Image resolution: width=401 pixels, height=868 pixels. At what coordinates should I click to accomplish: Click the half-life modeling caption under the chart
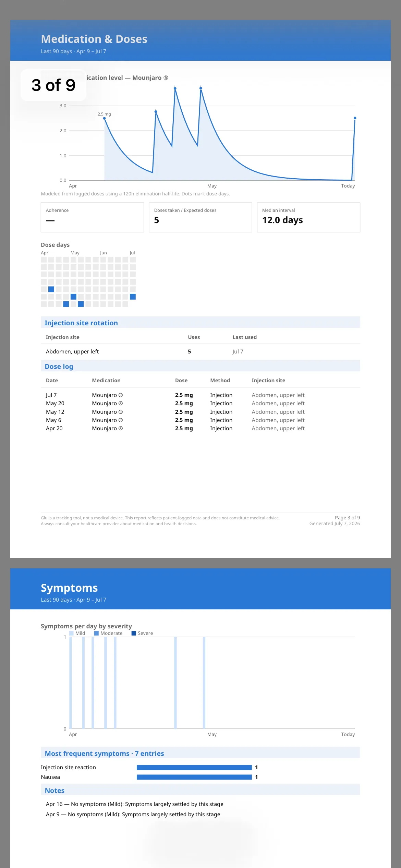135,194
